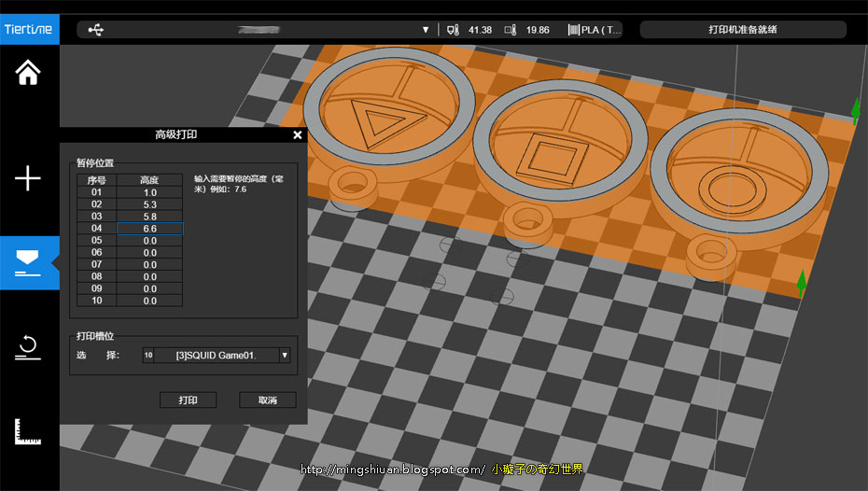Screen dimensions: 868x491
Task: Click the Tiertime logo
Action: point(28,29)
